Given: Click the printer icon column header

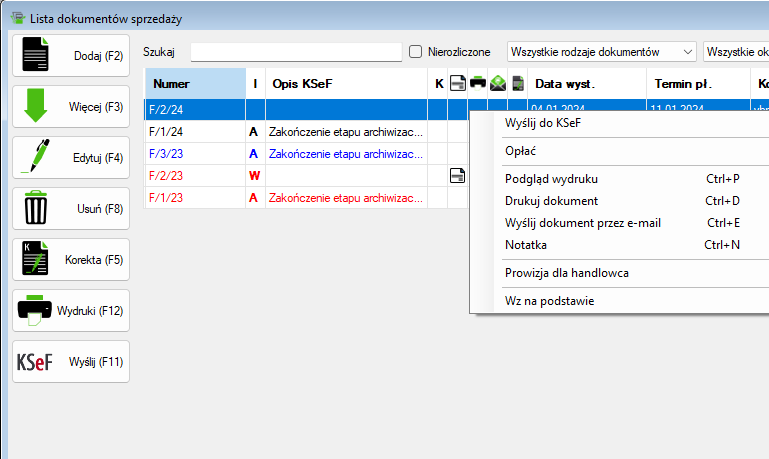Looking at the screenshot, I should (478, 84).
